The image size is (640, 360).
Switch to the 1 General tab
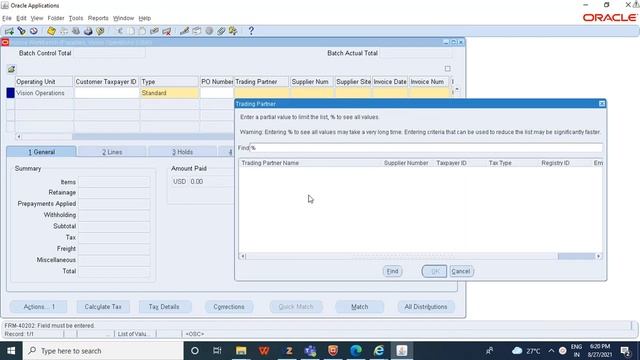click(x=41, y=152)
